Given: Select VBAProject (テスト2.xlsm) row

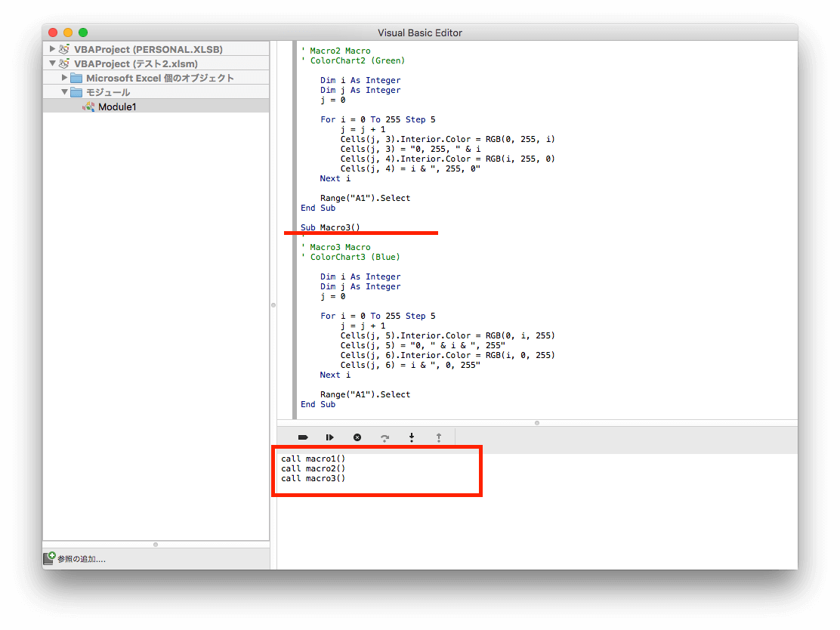Looking at the screenshot, I should [x=156, y=63].
